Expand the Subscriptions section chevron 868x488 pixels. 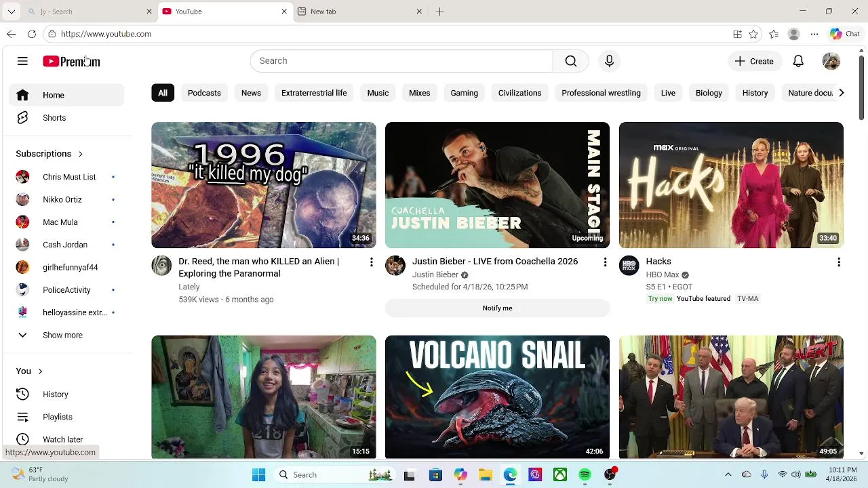80,154
